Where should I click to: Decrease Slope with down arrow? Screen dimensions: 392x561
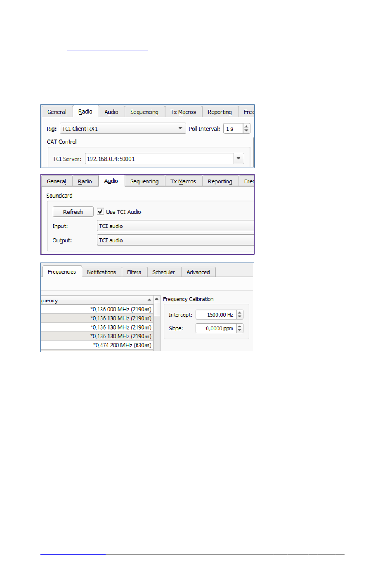coord(240,331)
